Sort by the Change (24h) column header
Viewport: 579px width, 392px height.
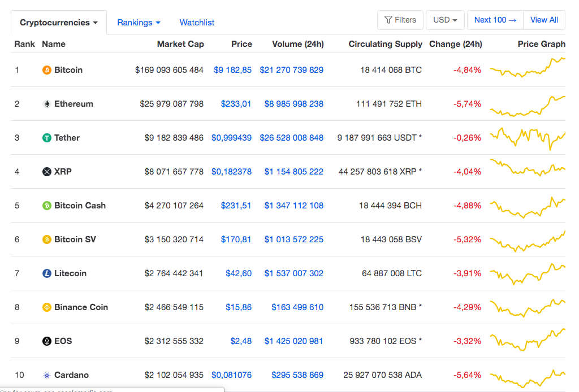tap(455, 44)
